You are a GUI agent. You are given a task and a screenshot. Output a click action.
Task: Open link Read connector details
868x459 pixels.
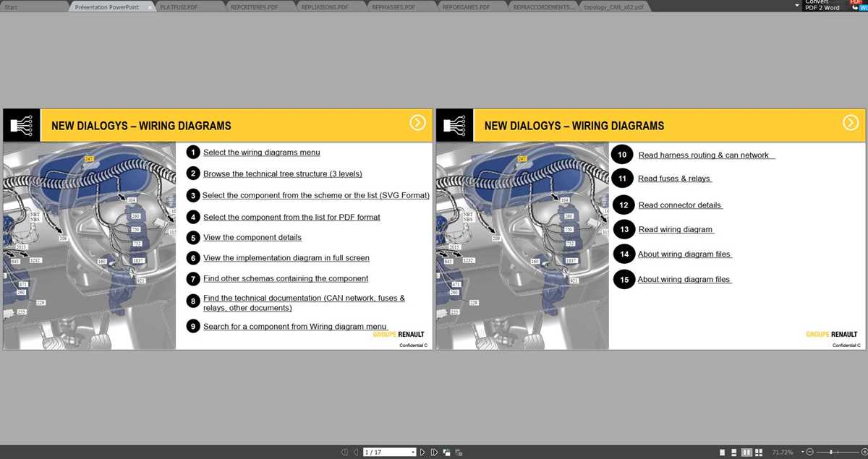(x=680, y=205)
